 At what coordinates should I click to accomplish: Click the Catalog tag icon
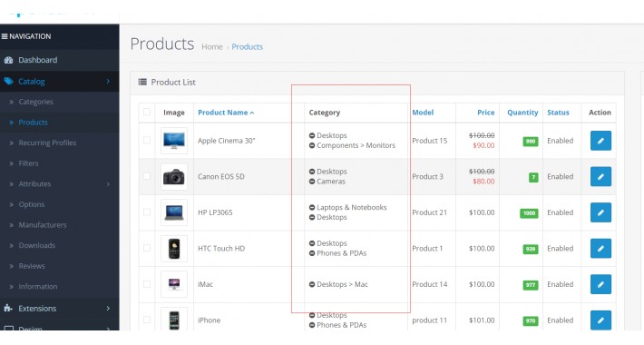tap(9, 81)
